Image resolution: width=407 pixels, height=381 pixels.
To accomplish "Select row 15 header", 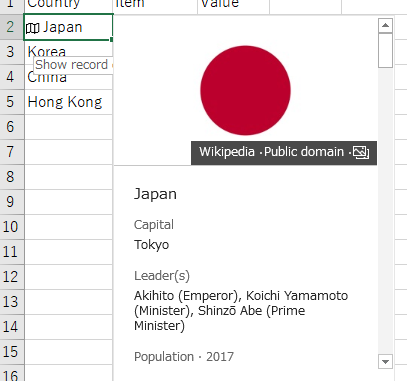I will [12, 352].
